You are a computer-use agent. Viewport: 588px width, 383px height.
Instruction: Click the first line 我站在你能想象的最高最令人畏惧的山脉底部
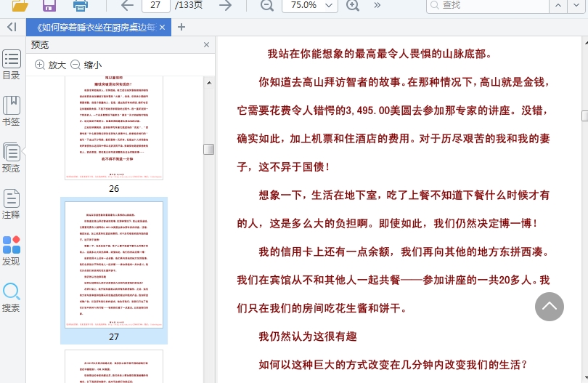coord(379,54)
